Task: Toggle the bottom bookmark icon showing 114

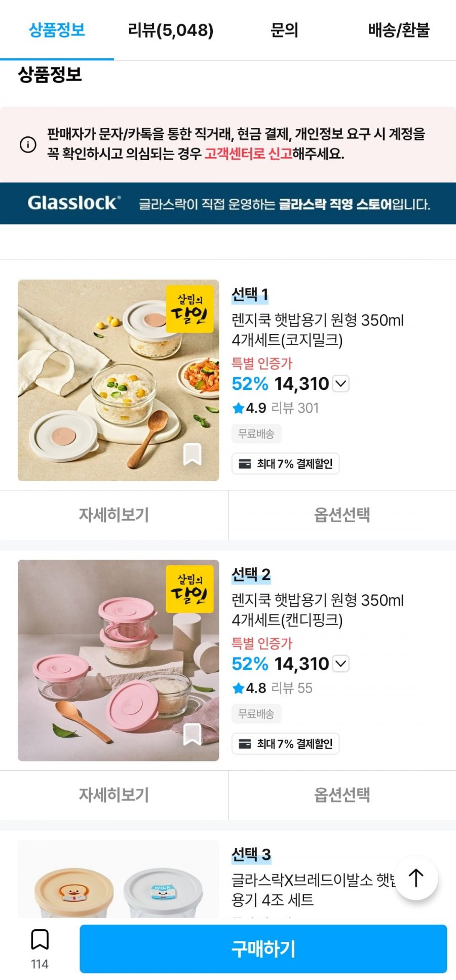Action: (40, 940)
